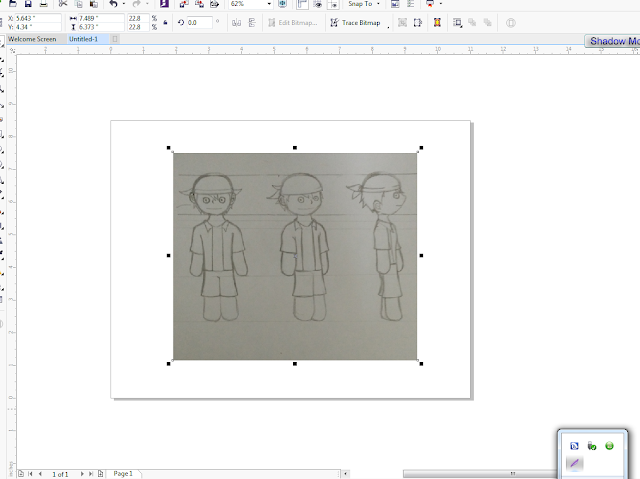Click the Options icon next to Snap To
The image size is (640, 479).
click(411, 4)
